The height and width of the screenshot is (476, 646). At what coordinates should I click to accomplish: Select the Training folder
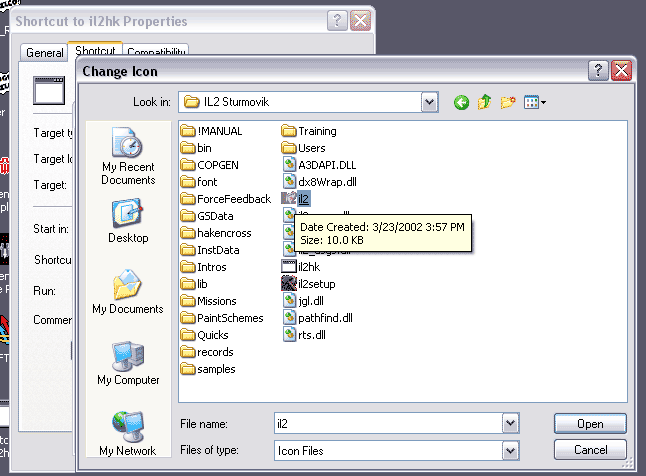tap(309, 131)
